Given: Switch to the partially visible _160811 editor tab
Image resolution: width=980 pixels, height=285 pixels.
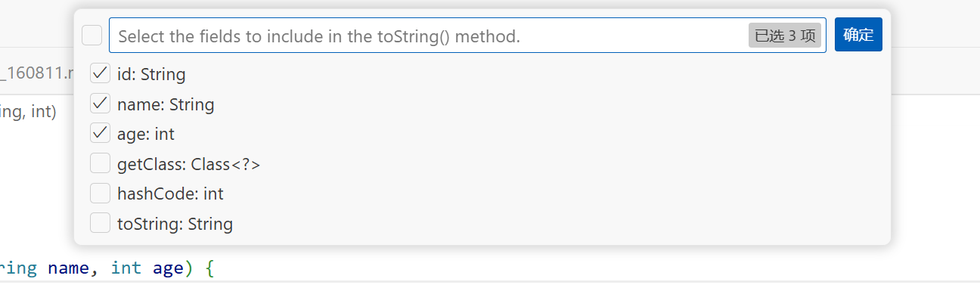Looking at the screenshot, I should coord(37,73).
